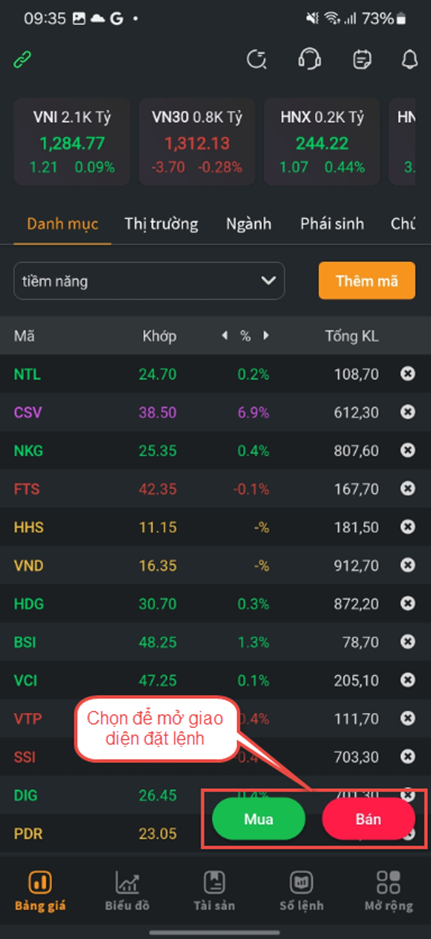This screenshot has width=431, height=939.
Task: Switch percent column with right arrow
Action: (266, 336)
